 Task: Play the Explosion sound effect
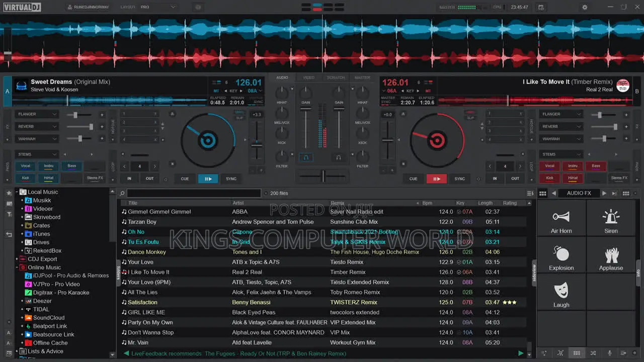tap(561, 255)
